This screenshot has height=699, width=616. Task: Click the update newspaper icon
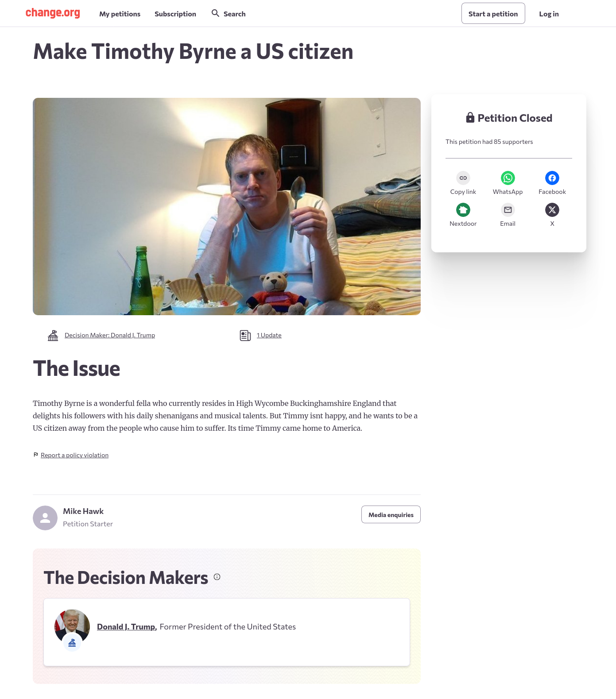245,336
